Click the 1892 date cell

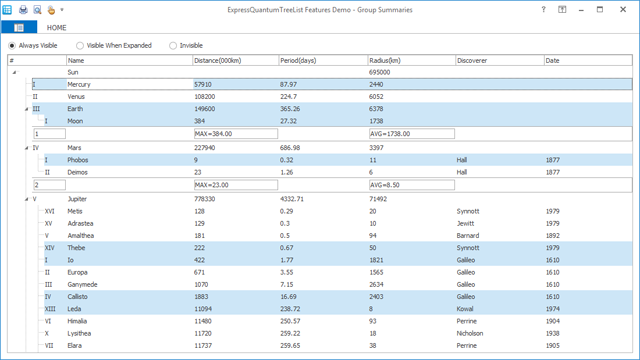[553, 236]
